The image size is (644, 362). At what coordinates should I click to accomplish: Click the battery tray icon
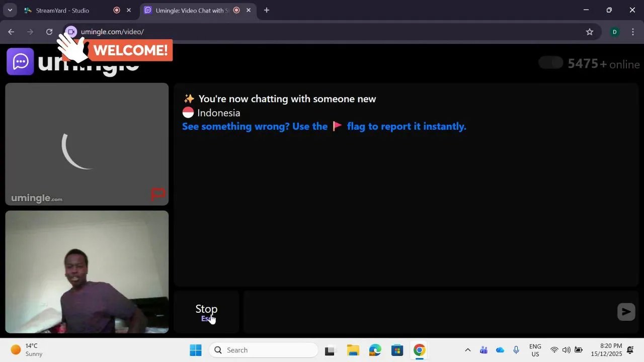pos(579,350)
